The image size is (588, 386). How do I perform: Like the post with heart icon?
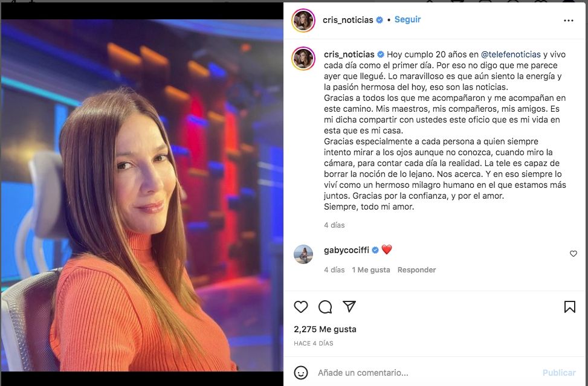click(x=301, y=306)
